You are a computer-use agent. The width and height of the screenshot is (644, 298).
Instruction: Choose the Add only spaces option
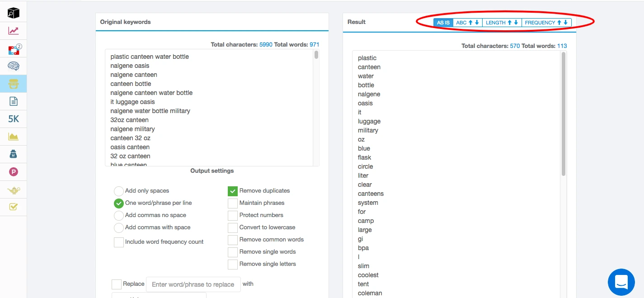tap(118, 191)
